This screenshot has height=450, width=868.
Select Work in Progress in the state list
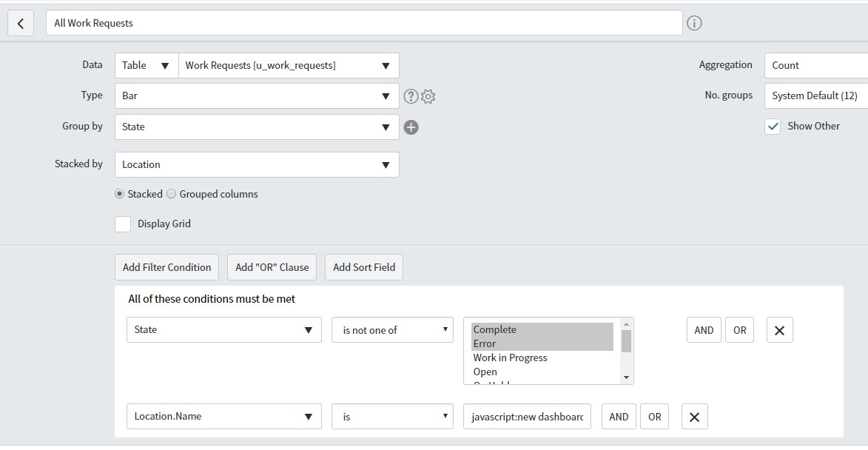pyautogui.click(x=542, y=357)
